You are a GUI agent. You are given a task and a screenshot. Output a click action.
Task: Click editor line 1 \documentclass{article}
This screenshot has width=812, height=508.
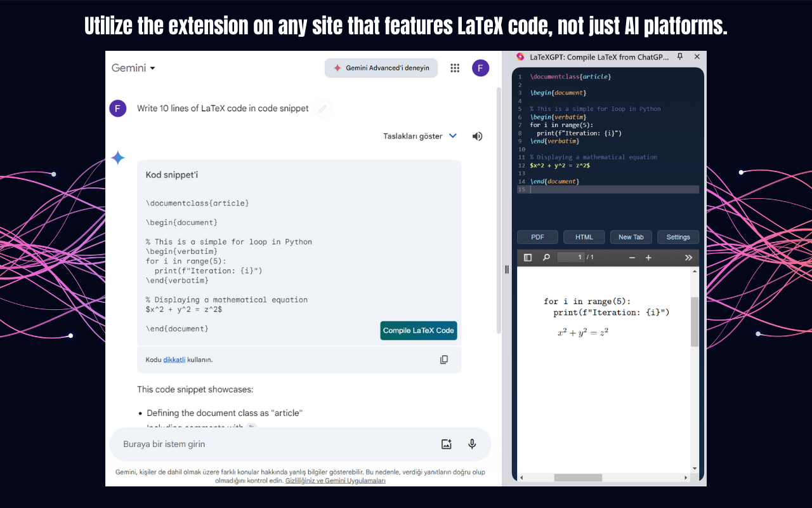(571, 76)
